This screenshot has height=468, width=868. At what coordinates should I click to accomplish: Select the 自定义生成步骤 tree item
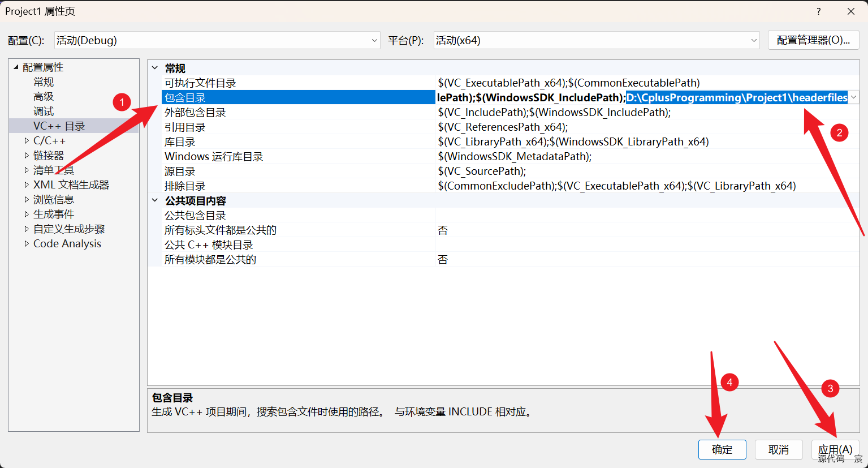69,229
